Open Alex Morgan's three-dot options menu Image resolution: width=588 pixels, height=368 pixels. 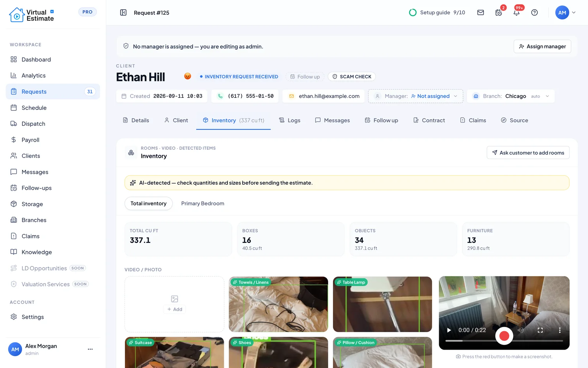[90, 349]
